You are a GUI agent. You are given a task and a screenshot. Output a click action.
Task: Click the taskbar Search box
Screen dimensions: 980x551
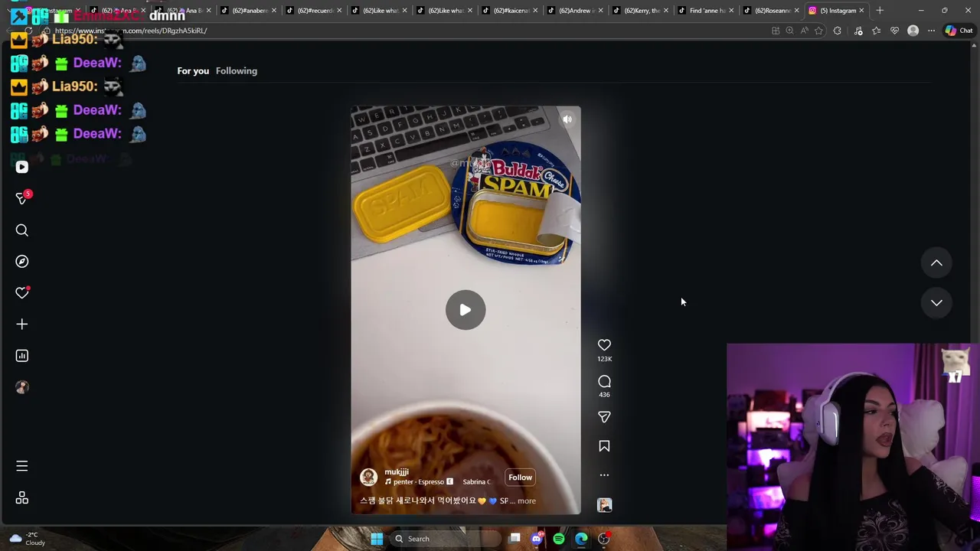(444, 539)
